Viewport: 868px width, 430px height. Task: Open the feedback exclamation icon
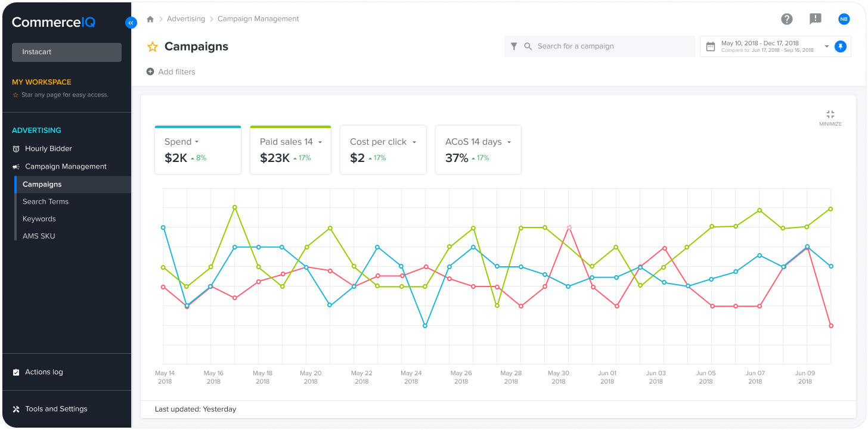(816, 19)
